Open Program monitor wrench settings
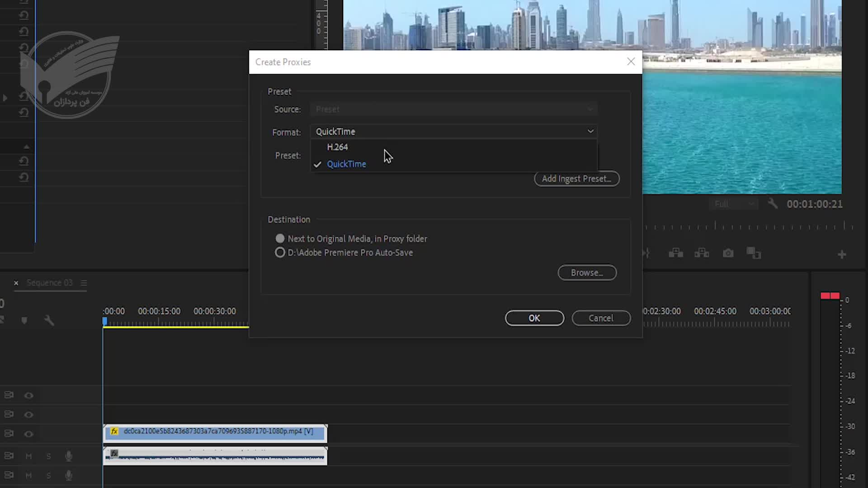The width and height of the screenshot is (868, 488). point(773,204)
